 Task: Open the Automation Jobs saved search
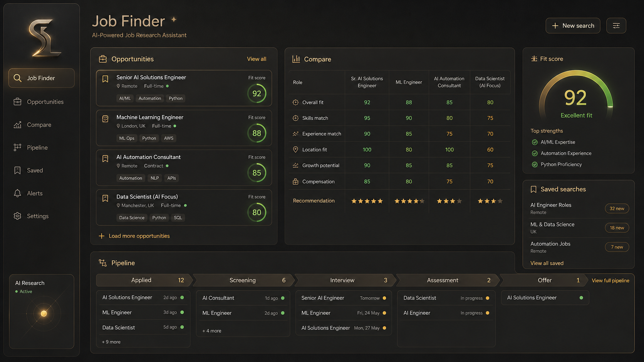click(x=579, y=247)
